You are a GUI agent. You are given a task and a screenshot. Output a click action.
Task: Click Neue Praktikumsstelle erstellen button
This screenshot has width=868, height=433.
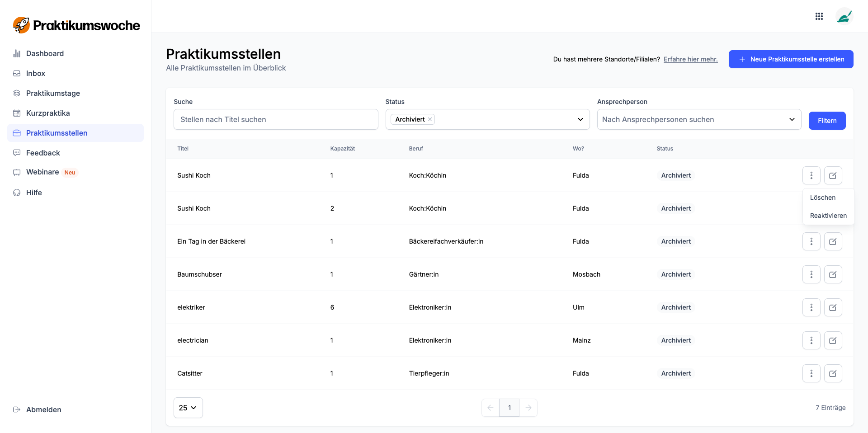click(x=791, y=59)
